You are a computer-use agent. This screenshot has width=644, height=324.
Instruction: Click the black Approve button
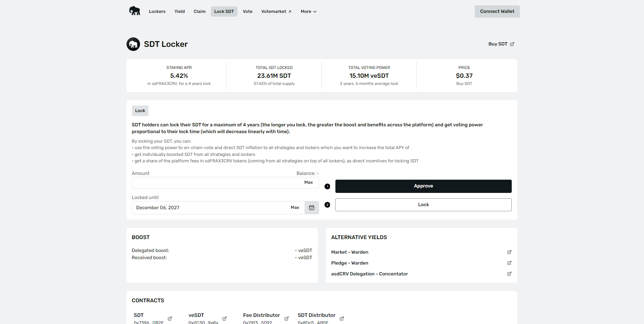(x=423, y=186)
